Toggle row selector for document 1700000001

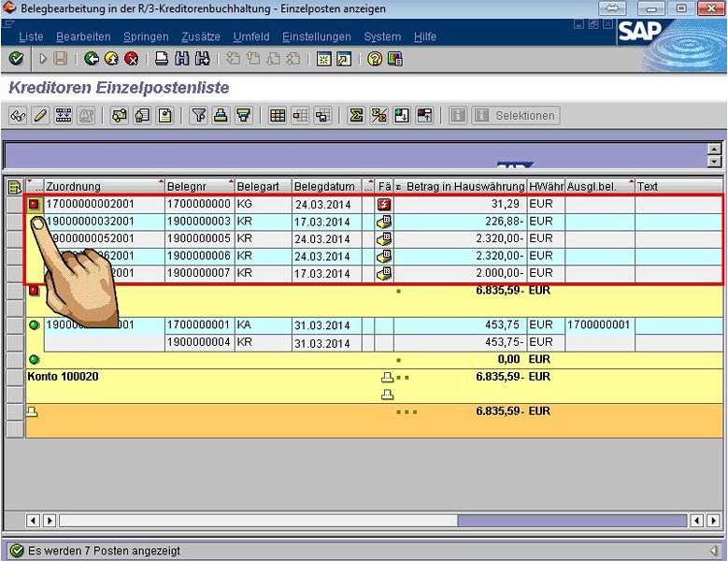pyautogui.click(x=15, y=325)
